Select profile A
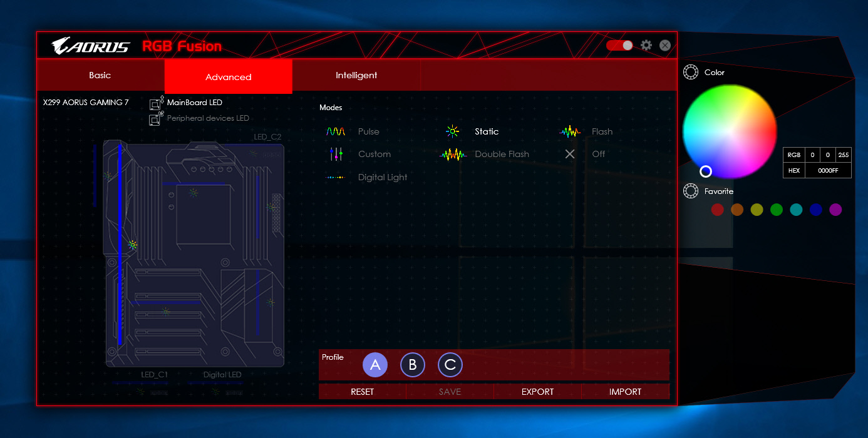 click(x=375, y=365)
